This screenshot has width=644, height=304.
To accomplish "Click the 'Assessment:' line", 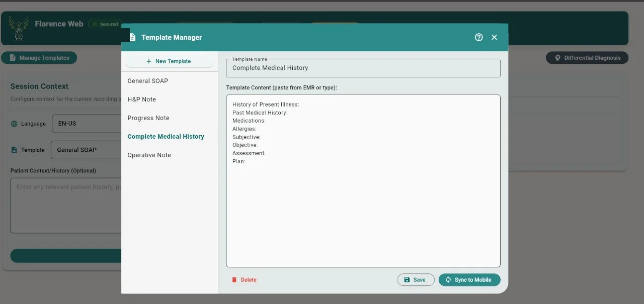I will [x=249, y=153].
